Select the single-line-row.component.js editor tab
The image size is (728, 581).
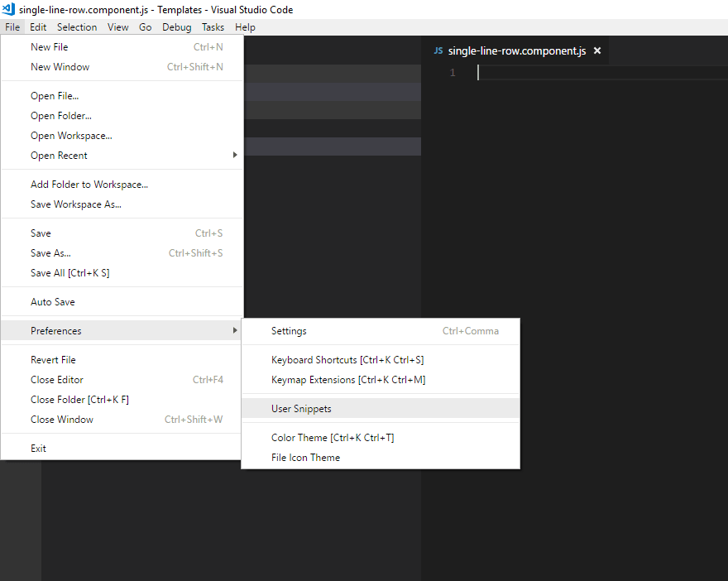point(516,51)
